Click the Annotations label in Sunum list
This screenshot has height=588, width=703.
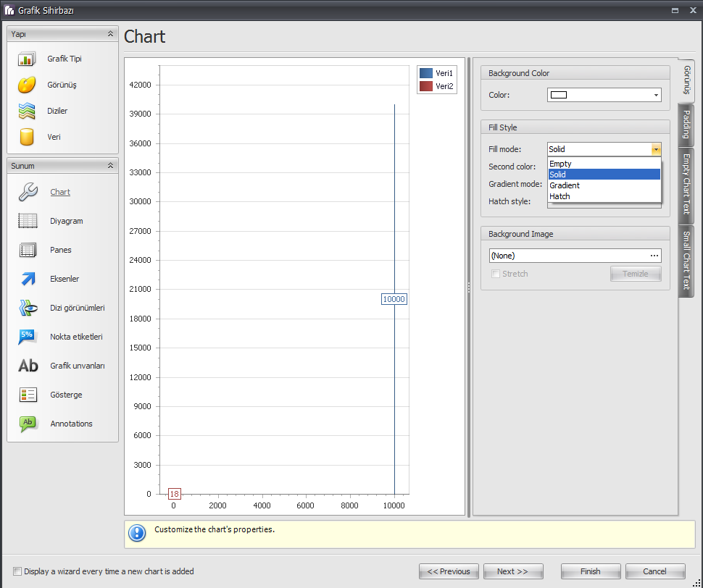pyautogui.click(x=71, y=424)
